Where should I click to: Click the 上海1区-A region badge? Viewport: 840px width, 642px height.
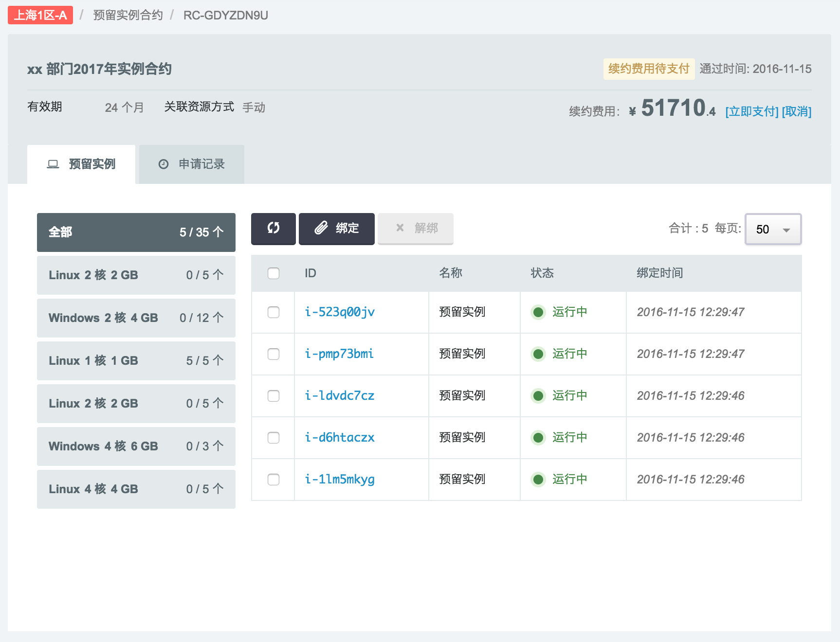pos(40,15)
